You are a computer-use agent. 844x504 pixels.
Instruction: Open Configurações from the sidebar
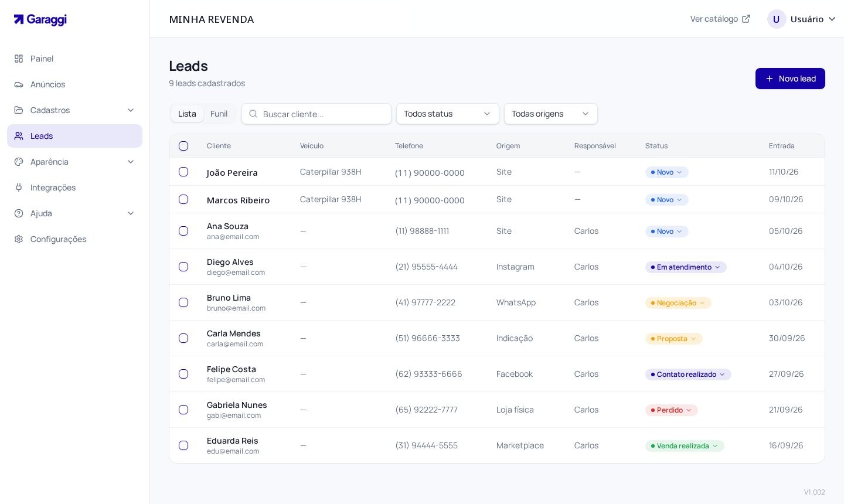(74, 239)
